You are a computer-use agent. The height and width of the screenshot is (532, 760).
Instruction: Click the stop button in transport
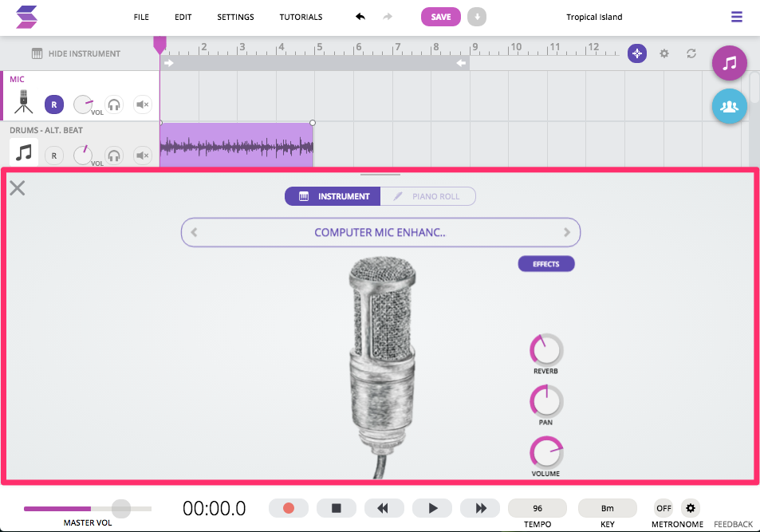click(x=336, y=508)
